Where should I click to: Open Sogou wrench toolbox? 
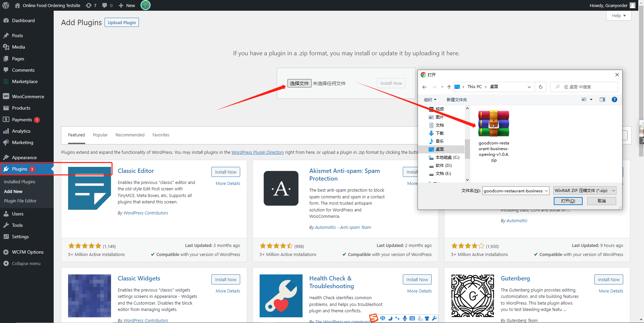pos(434,318)
